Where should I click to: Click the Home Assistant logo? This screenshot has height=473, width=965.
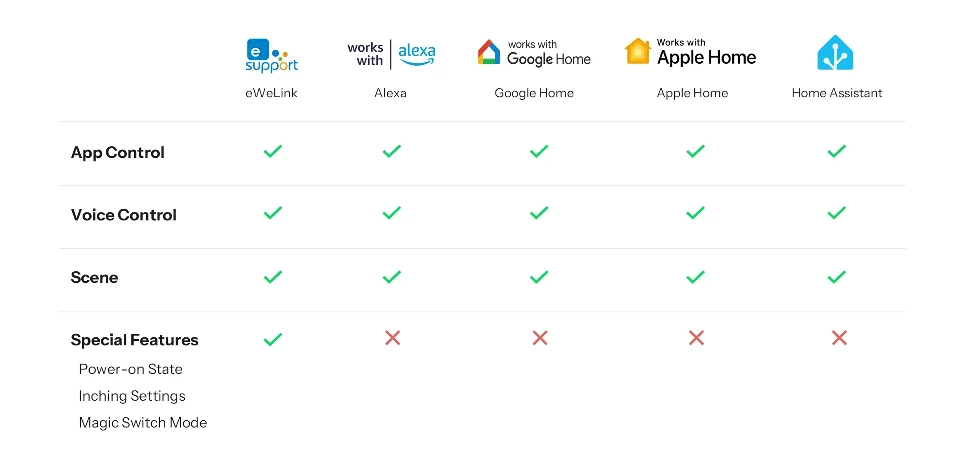coord(836,53)
